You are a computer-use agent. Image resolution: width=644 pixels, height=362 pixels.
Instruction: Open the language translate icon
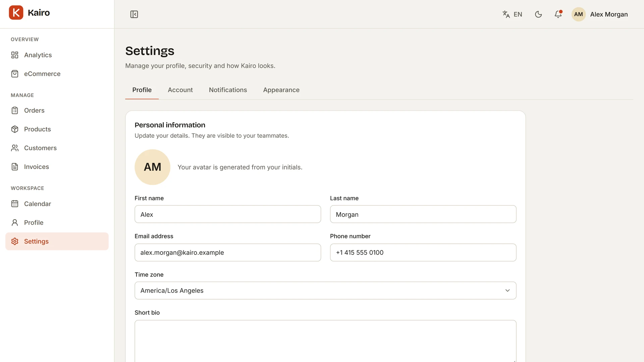(506, 14)
